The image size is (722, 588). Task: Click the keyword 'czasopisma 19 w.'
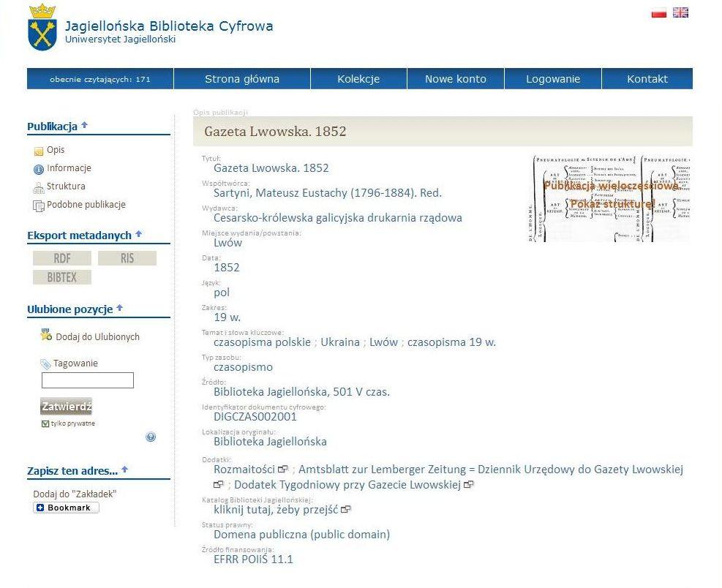pos(452,342)
